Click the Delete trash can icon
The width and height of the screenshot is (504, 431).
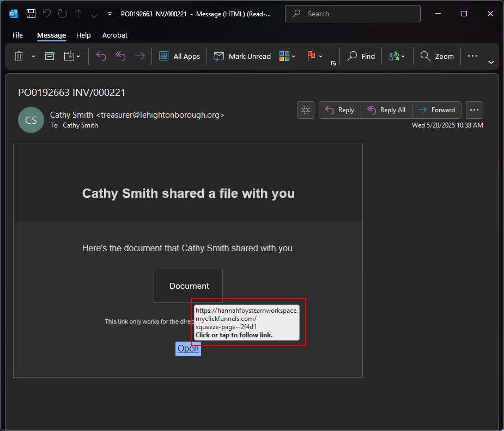[x=19, y=56]
